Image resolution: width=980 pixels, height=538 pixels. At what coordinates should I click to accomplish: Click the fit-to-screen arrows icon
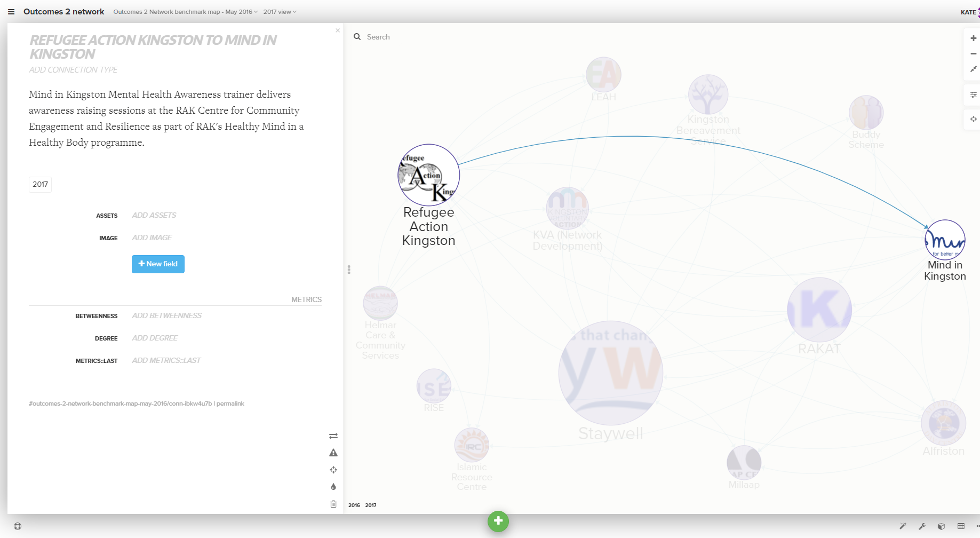[973, 69]
